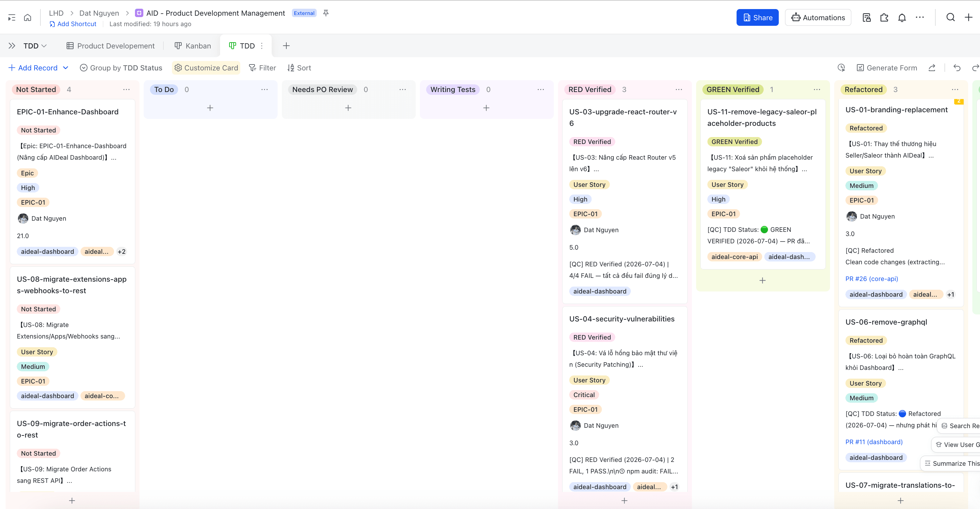This screenshot has height=509, width=980.
Task: Expand the Add Record dropdown arrow
Action: 66,68
